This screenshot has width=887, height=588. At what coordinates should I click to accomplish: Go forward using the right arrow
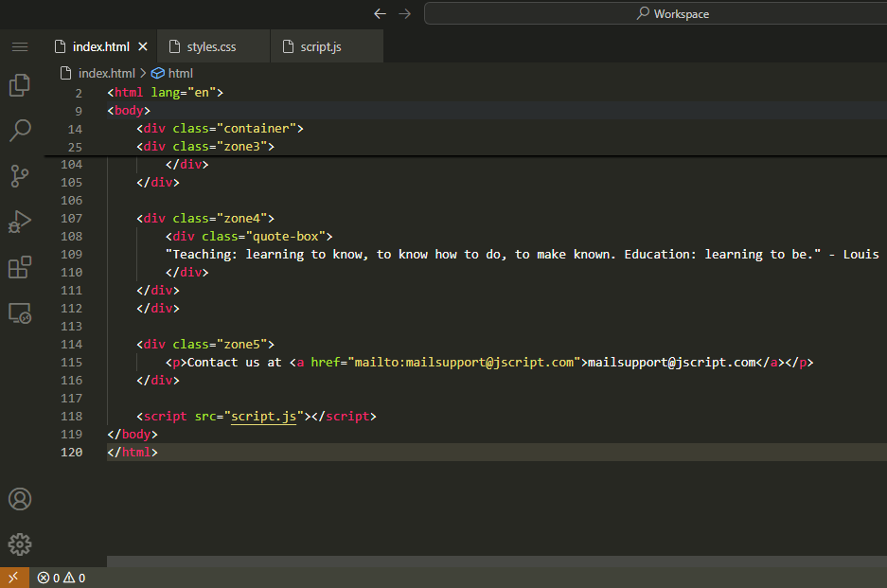[405, 13]
